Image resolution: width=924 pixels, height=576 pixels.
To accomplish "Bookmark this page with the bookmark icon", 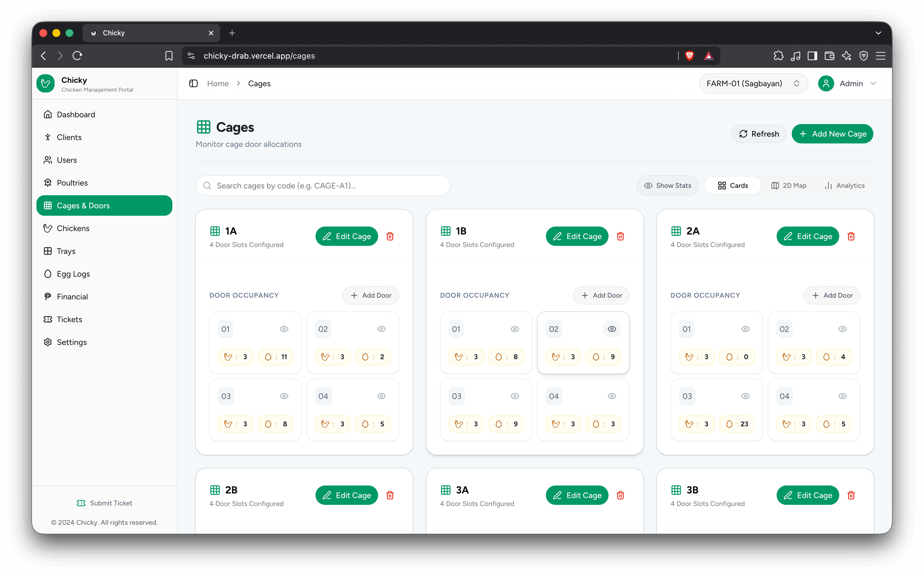I will 169,55.
